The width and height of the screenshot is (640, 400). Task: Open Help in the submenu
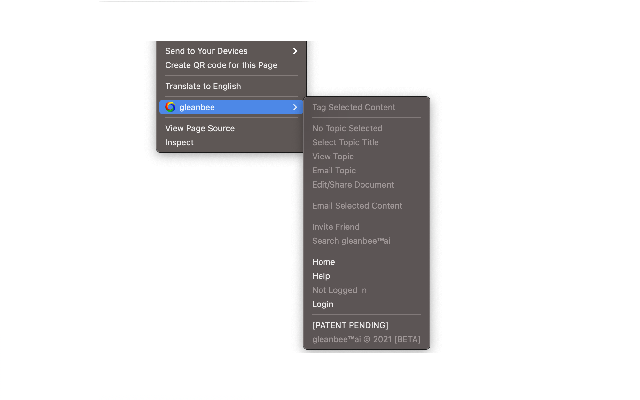321,276
